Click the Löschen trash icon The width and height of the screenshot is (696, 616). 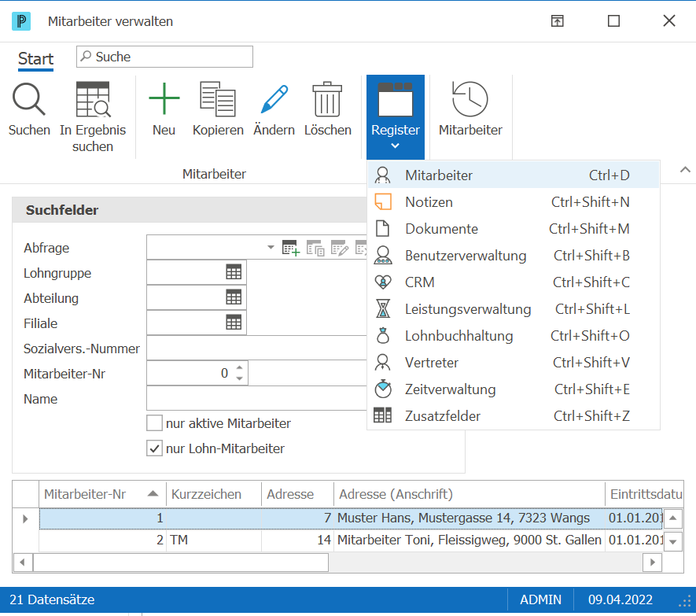coord(327,99)
